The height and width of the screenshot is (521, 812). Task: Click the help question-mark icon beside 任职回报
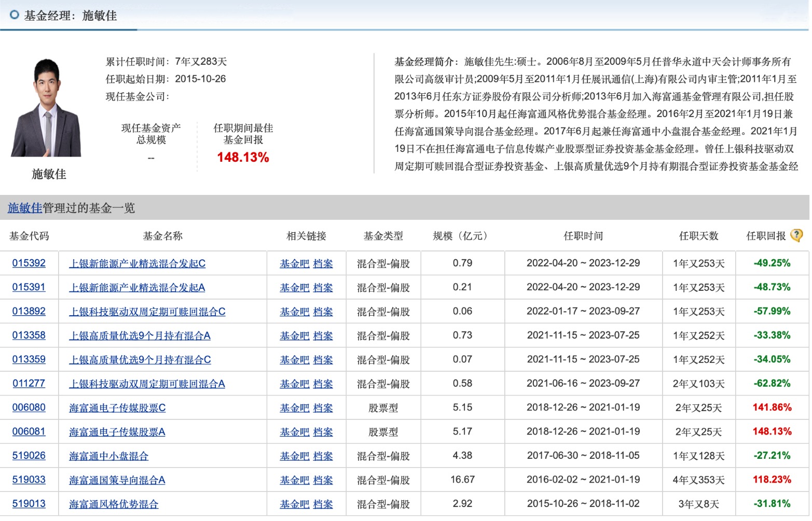796,235
